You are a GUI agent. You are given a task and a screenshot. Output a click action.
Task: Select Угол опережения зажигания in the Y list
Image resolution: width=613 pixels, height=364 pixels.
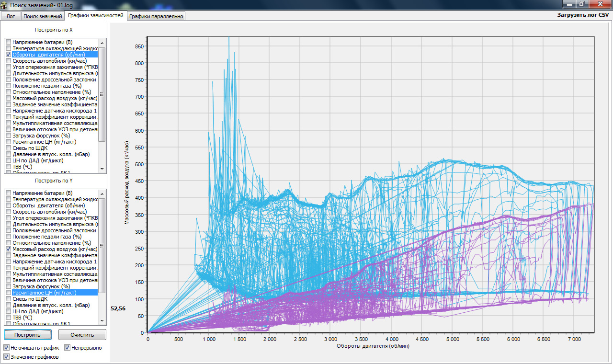(55, 218)
